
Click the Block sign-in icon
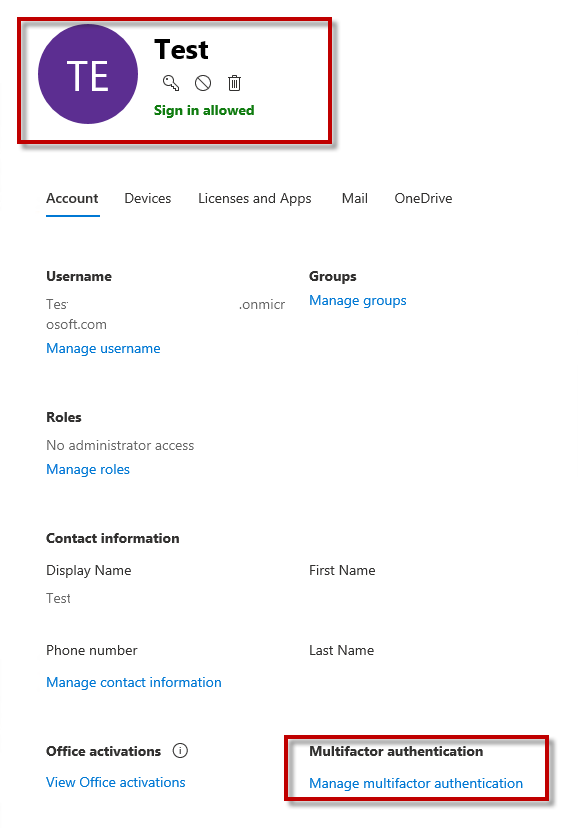pyautogui.click(x=202, y=83)
